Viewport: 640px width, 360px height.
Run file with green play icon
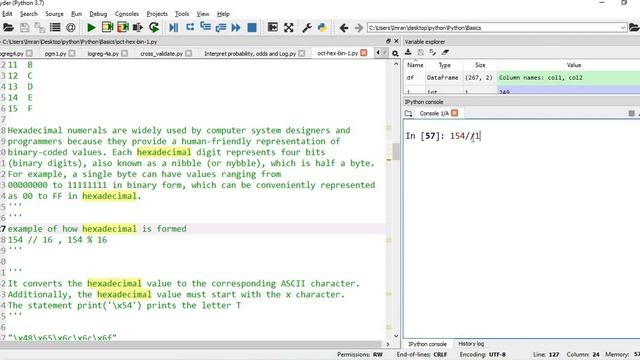(91, 28)
